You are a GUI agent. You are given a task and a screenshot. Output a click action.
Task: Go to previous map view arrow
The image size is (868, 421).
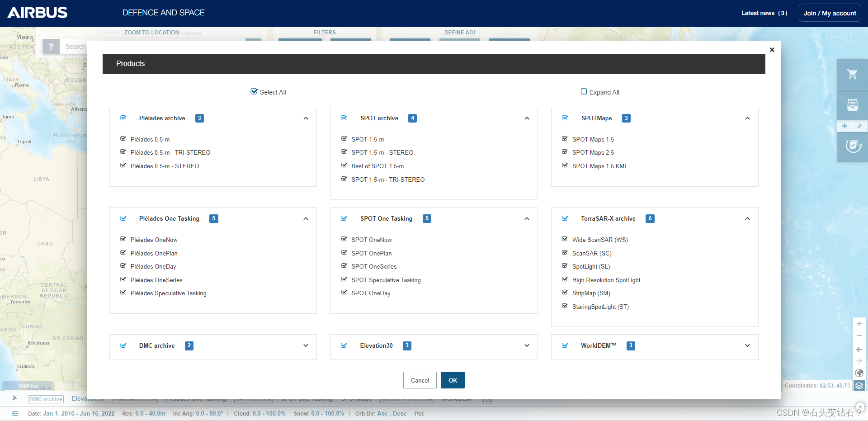click(x=859, y=350)
